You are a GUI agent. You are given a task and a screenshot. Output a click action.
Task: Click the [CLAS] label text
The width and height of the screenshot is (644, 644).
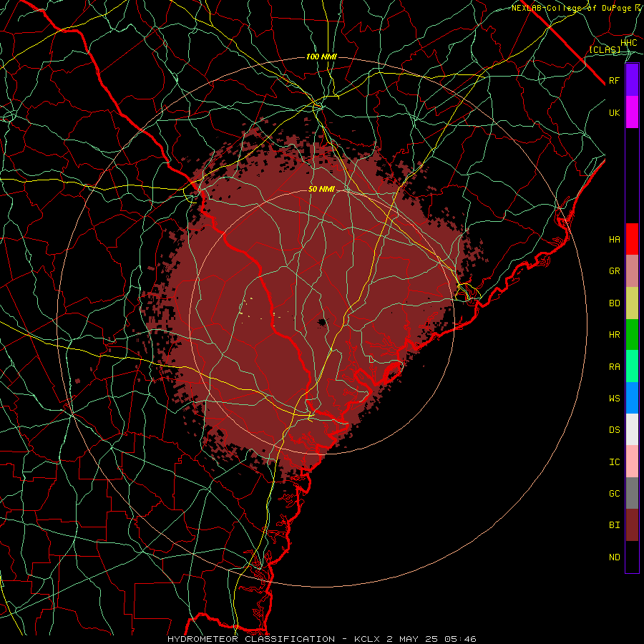coord(605,50)
